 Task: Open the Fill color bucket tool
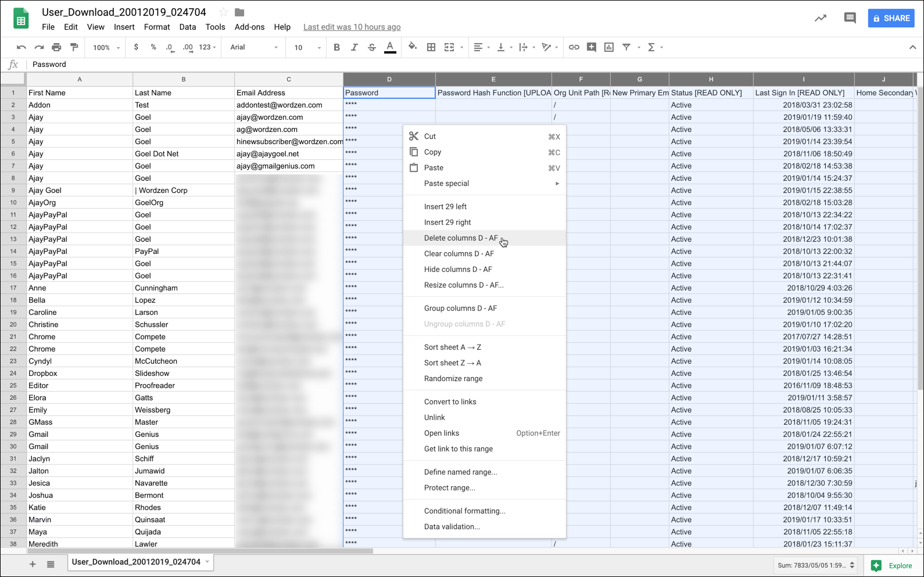(x=413, y=48)
